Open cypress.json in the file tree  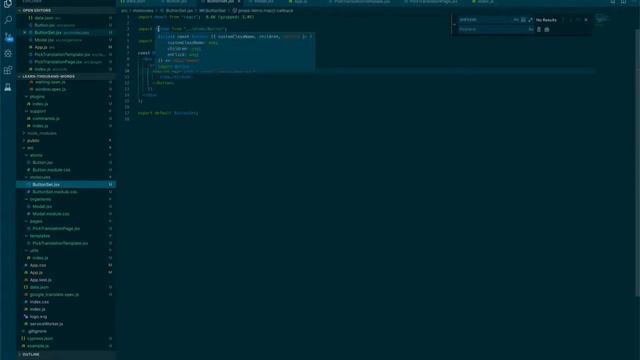(x=65, y=339)
